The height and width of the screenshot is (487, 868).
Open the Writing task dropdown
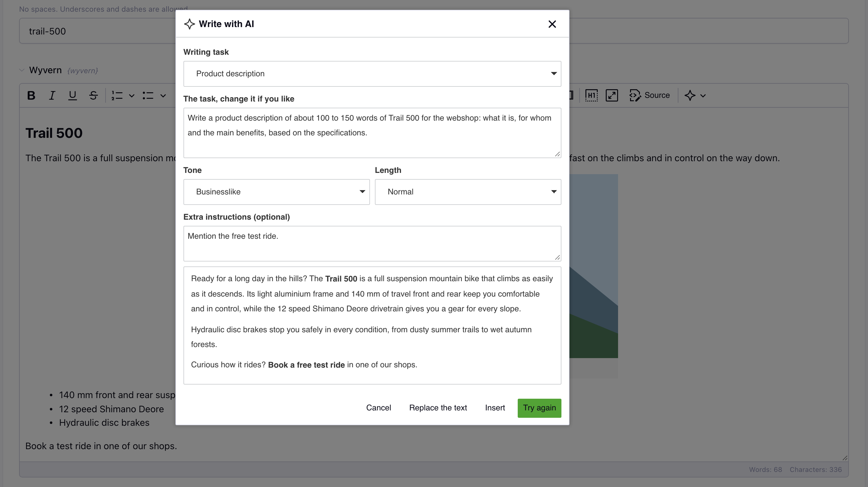(372, 74)
